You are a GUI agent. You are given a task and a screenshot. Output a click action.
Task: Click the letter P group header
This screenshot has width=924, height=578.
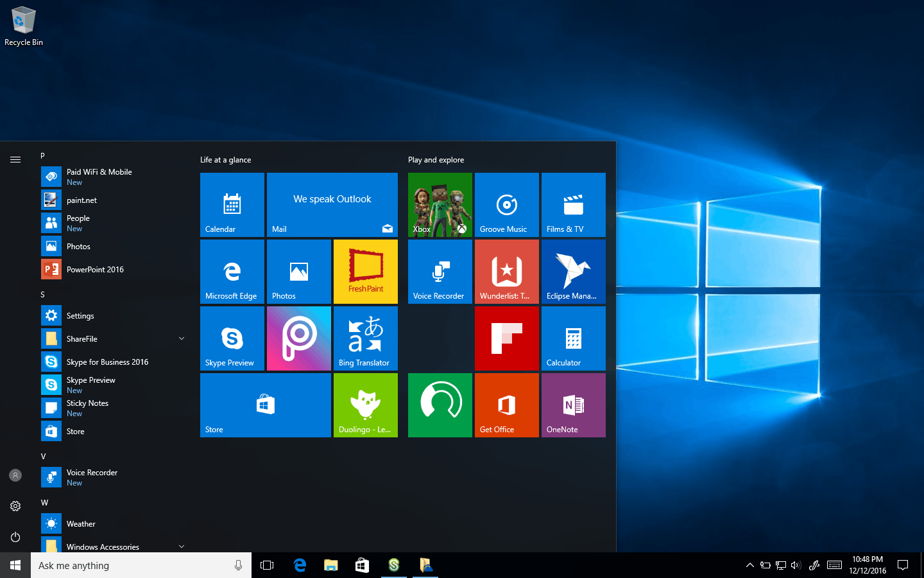pyautogui.click(x=42, y=155)
